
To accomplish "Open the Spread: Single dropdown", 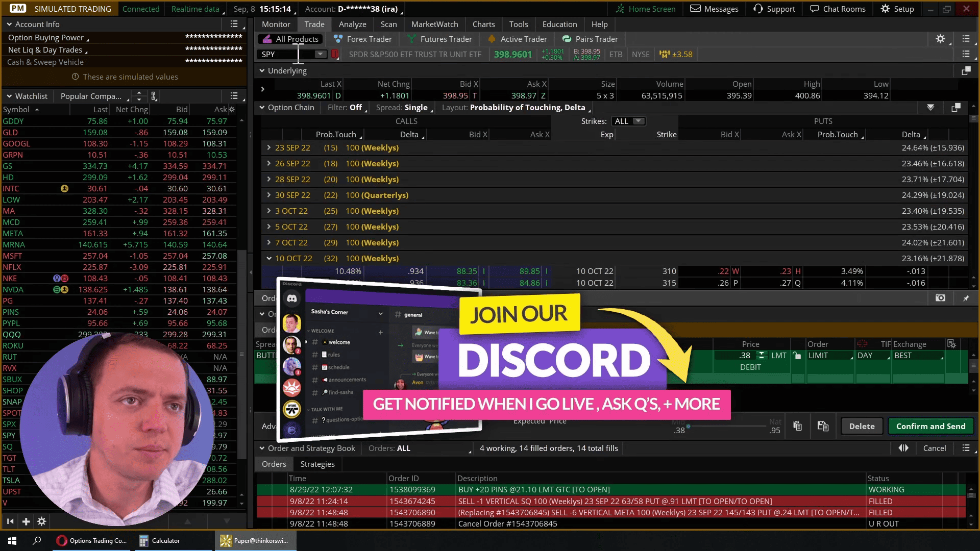I will [405, 107].
